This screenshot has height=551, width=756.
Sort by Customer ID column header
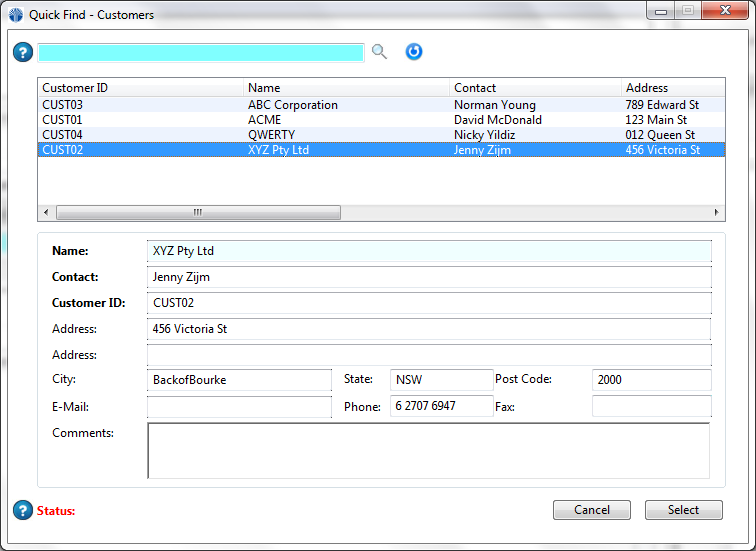point(140,88)
